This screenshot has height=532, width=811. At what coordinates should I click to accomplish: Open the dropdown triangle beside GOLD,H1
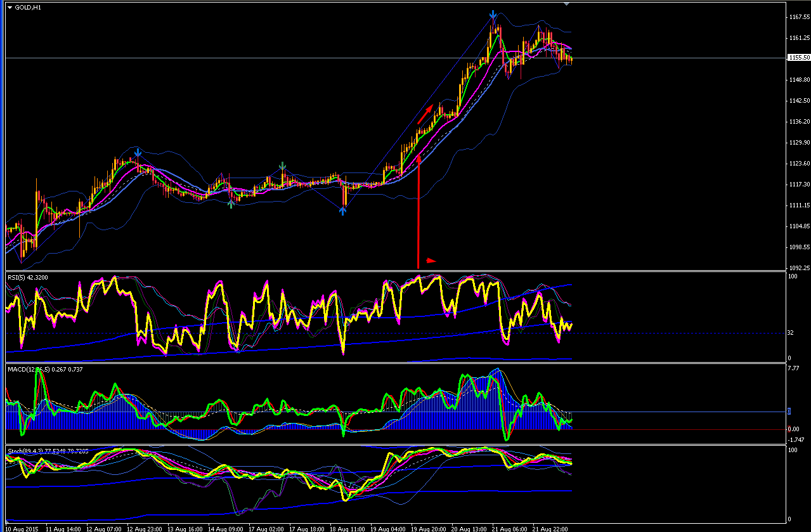pos(10,8)
